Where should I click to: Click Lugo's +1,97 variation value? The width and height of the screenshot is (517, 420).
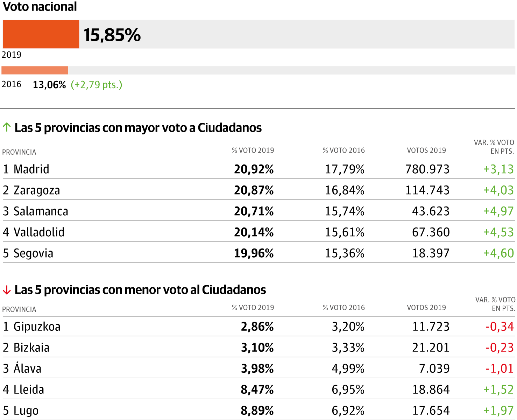(x=498, y=411)
